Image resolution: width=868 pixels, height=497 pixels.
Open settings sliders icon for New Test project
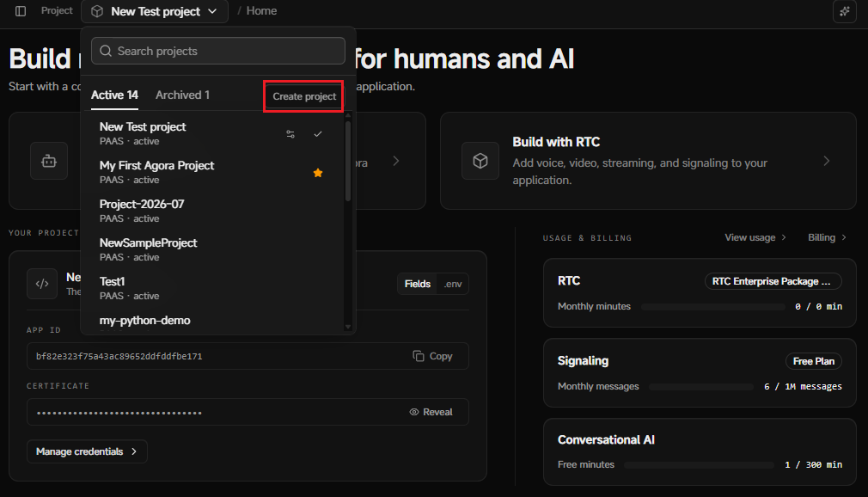pyautogui.click(x=290, y=134)
